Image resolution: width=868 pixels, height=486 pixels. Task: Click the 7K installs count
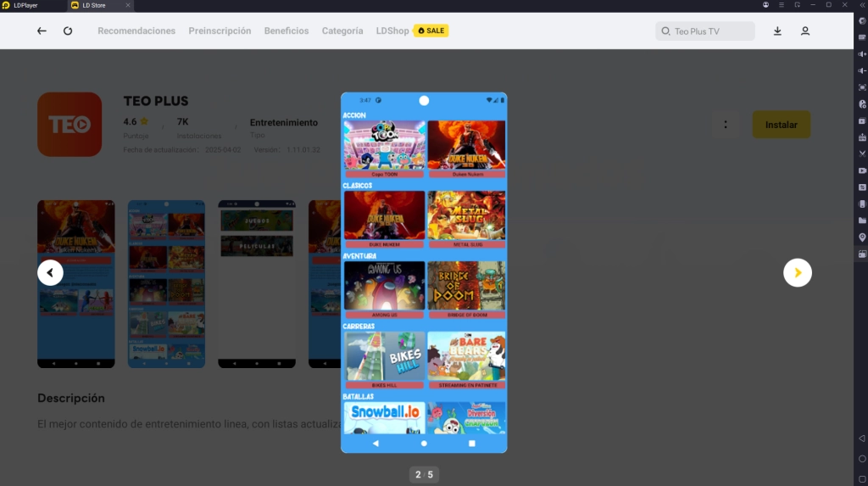pyautogui.click(x=183, y=121)
